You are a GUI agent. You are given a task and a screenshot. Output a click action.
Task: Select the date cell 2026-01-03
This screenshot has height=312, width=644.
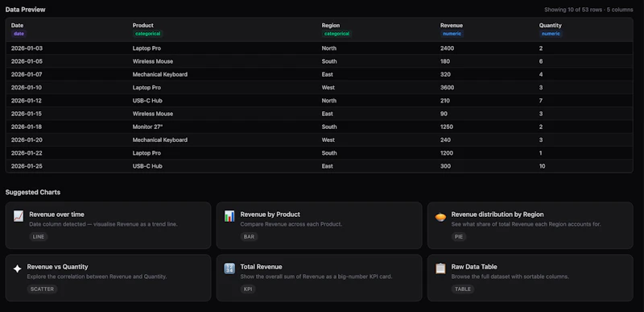pyautogui.click(x=27, y=48)
